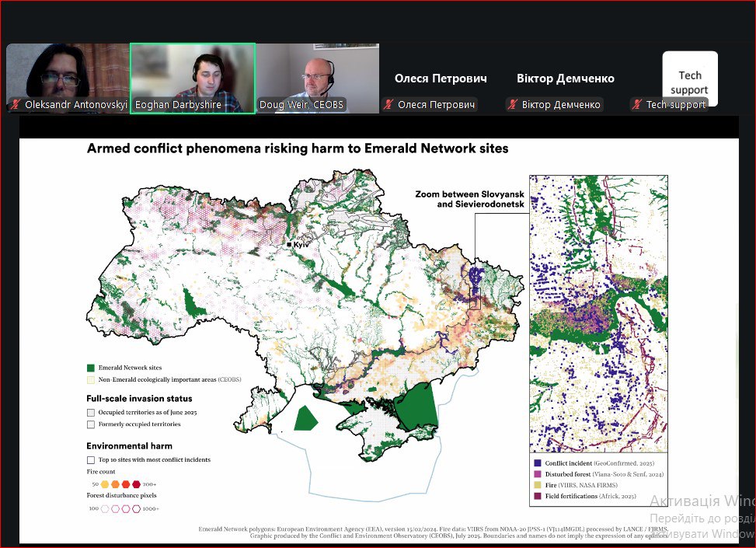This screenshot has height=548, width=756.
Task: Click yellow Fire legend swatch
Action: tap(538, 485)
